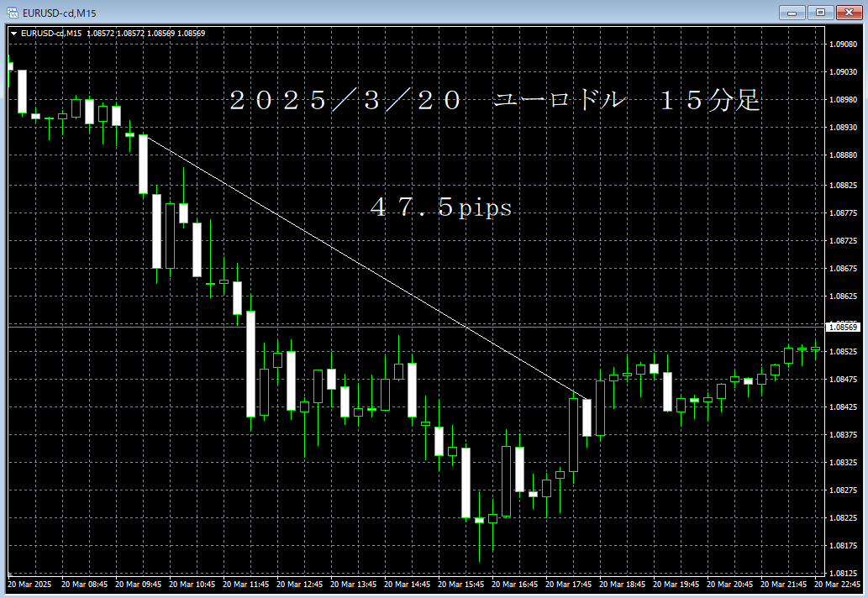Click the 20 Mar 10:45 time label
This screenshot has width=868, height=598.
point(192,585)
